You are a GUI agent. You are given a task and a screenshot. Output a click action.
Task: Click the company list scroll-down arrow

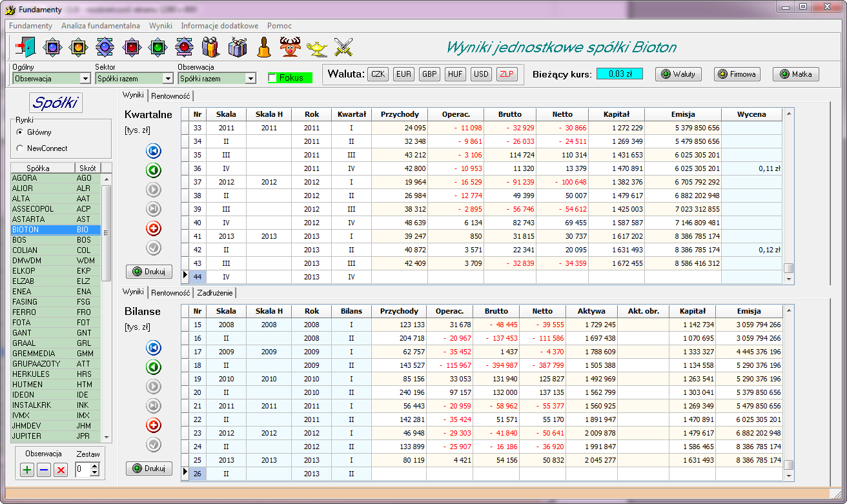[x=107, y=438]
